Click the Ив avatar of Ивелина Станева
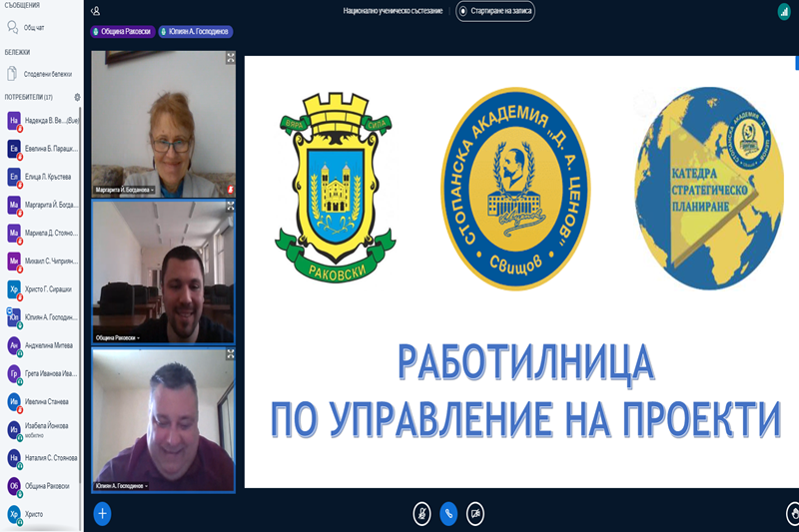 14,401
